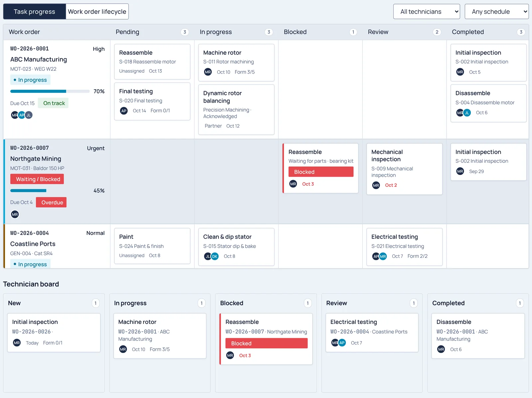
Task: Click MR avatar on technician board Disassemble card
Action: (x=441, y=349)
